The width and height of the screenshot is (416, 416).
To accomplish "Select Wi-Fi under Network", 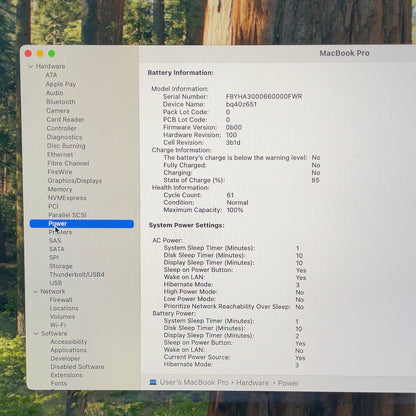I will (x=58, y=325).
